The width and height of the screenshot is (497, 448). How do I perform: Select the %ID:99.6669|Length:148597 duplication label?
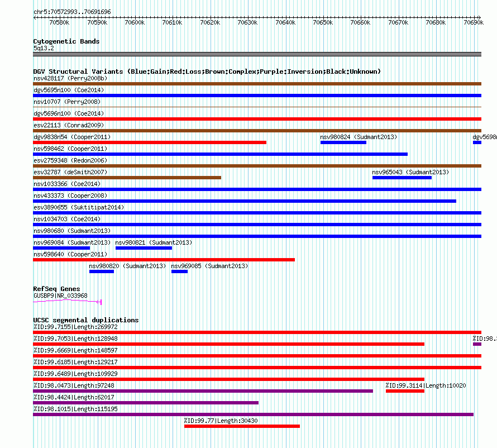pyautogui.click(x=75, y=350)
